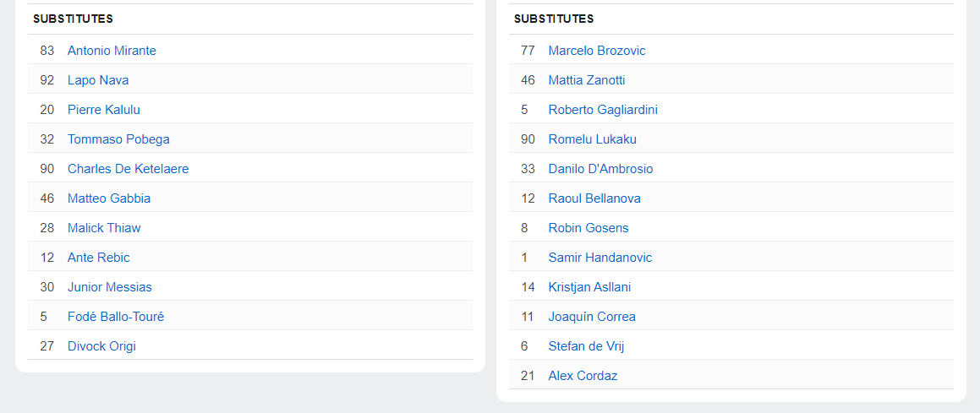Open the Danilo D'Ambrosio link

(600, 169)
